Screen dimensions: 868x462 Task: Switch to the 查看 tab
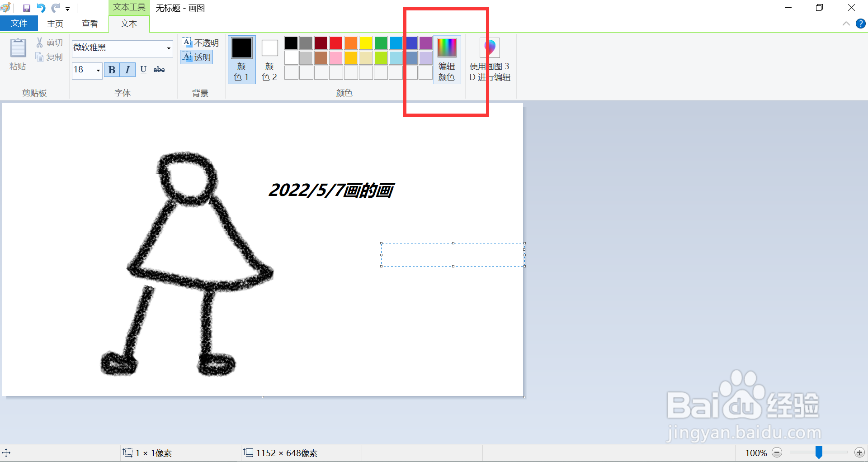click(90, 24)
